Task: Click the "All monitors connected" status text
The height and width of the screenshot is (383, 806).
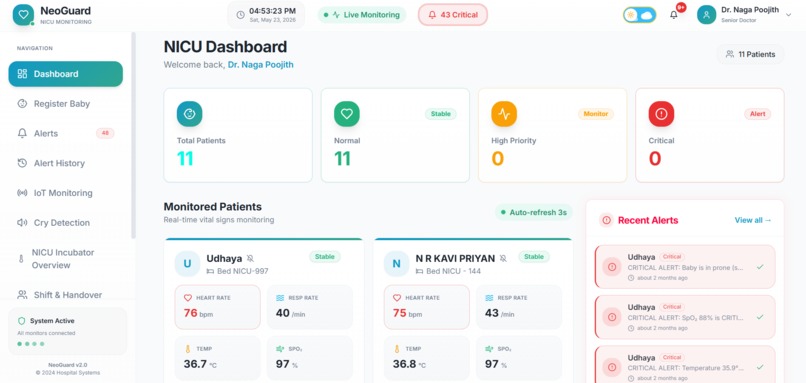Action: click(x=46, y=333)
